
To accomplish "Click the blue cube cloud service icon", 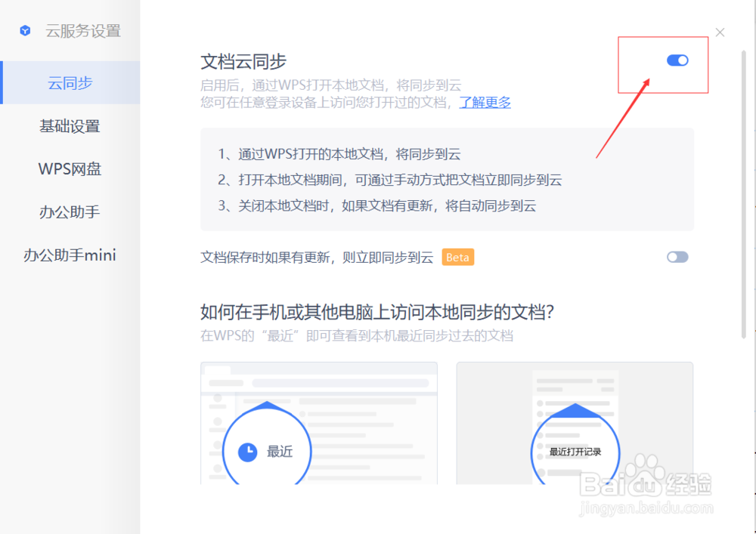I will point(25,30).
